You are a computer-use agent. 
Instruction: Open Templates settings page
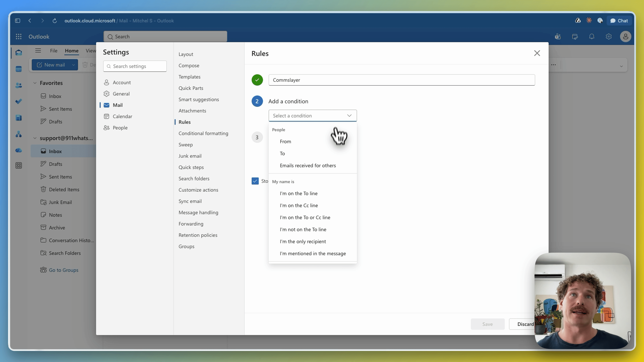pyautogui.click(x=189, y=77)
